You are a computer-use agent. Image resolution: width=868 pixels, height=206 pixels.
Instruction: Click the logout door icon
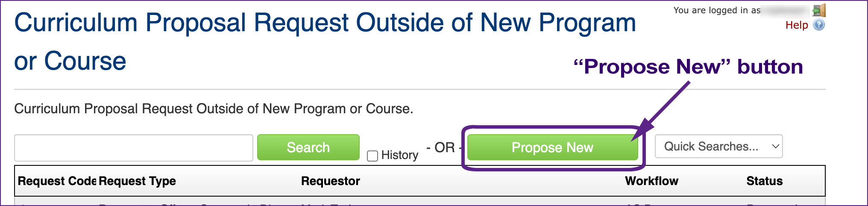(819, 10)
